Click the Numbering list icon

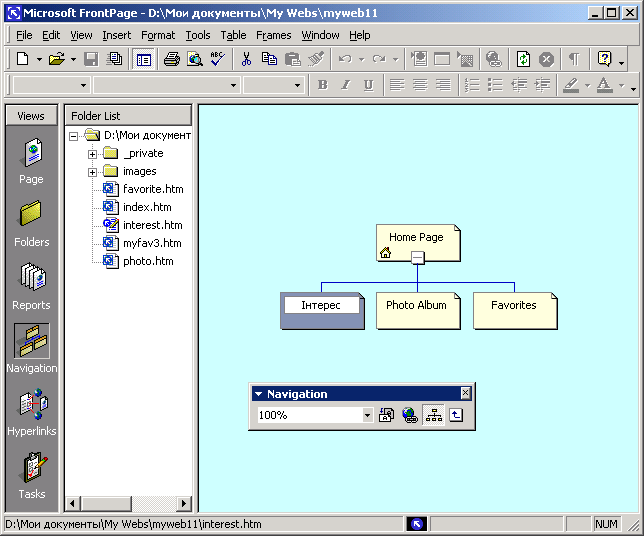click(472, 85)
